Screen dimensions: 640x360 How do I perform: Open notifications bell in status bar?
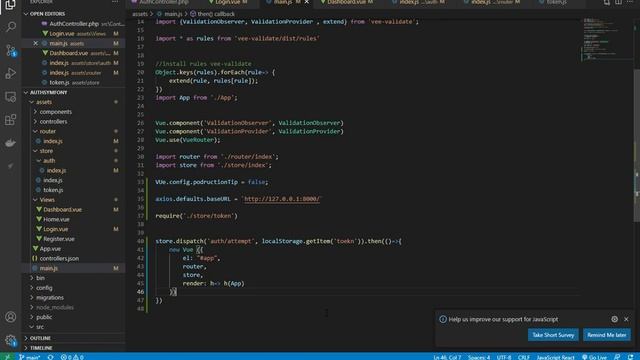pyautogui.click(x=631, y=357)
